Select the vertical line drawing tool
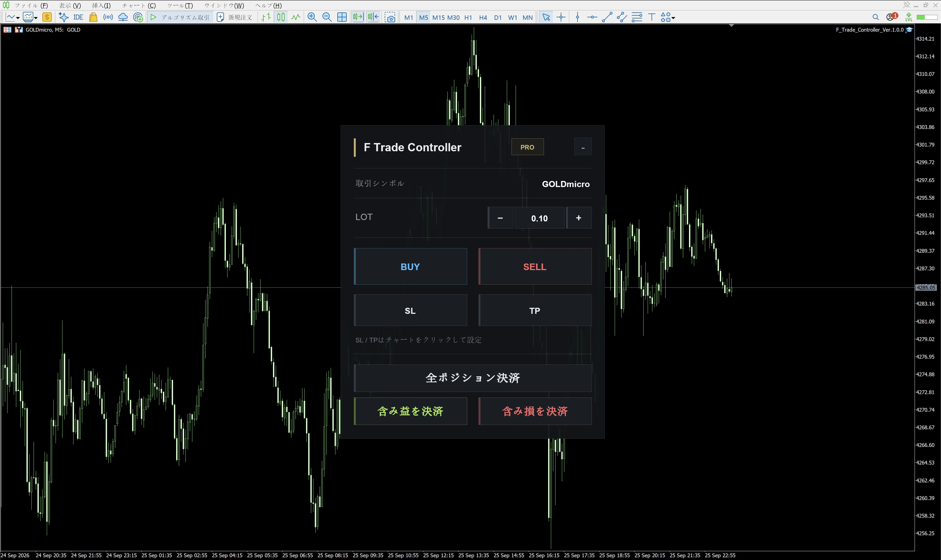This screenshot has height=560, width=941. 577,17
